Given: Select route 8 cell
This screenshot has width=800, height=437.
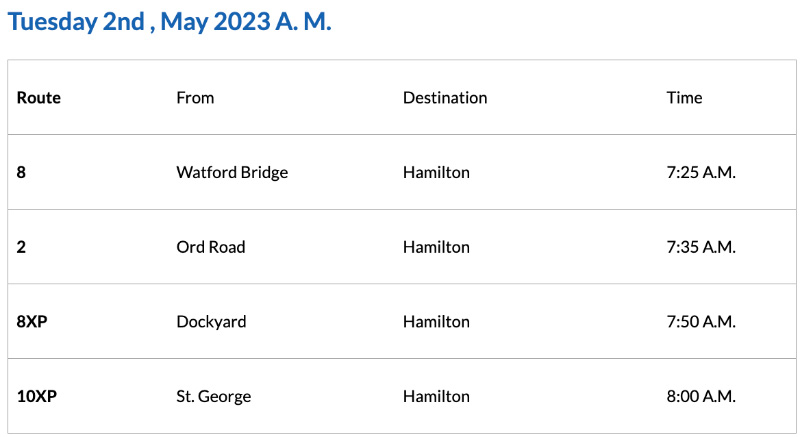Looking at the screenshot, I should coord(22,172).
